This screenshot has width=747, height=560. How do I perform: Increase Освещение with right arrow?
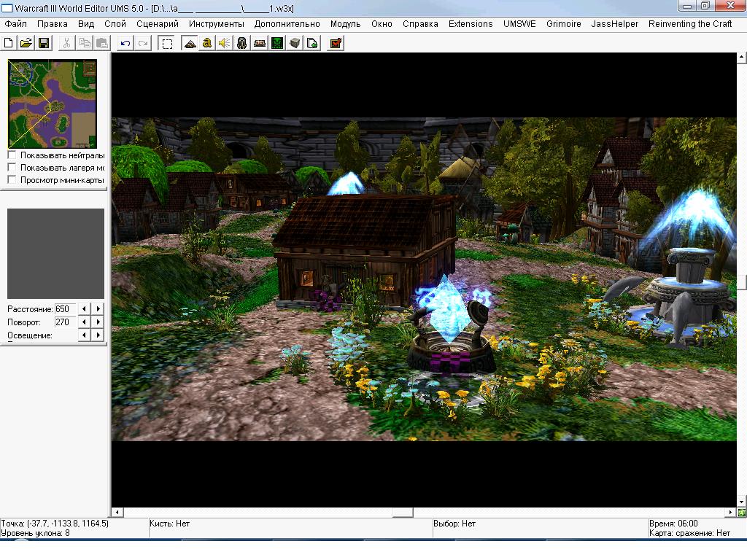(98, 335)
